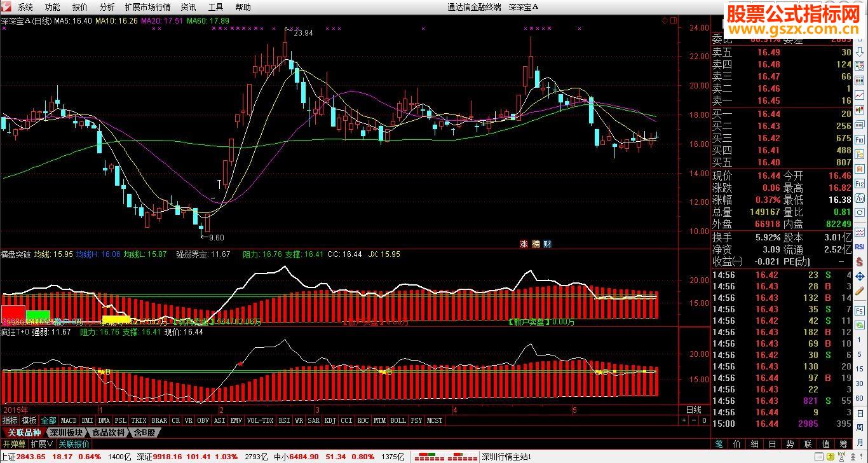Viewport: 868px width, 463px height.
Task: Open the 资讯 menu
Action: [x=188, y=7]
